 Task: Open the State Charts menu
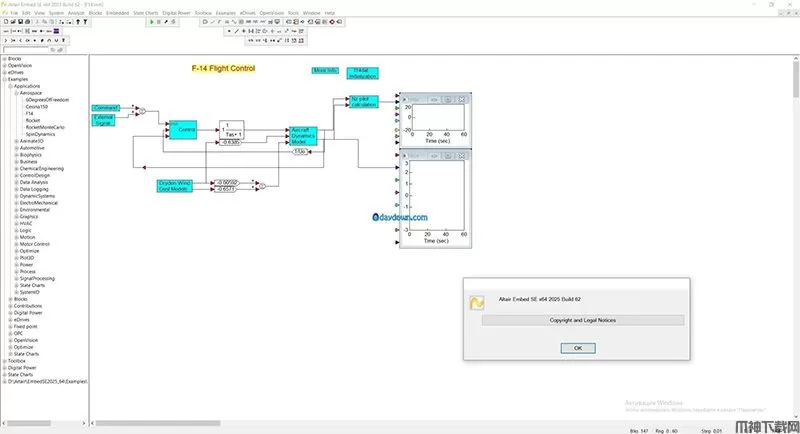pos(145,13)
